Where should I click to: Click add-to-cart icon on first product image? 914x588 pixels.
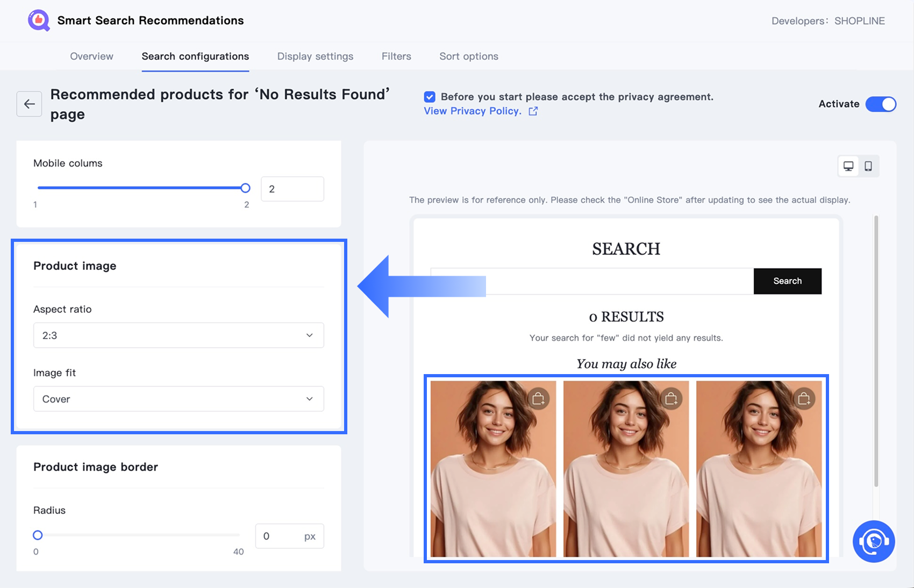538,399
